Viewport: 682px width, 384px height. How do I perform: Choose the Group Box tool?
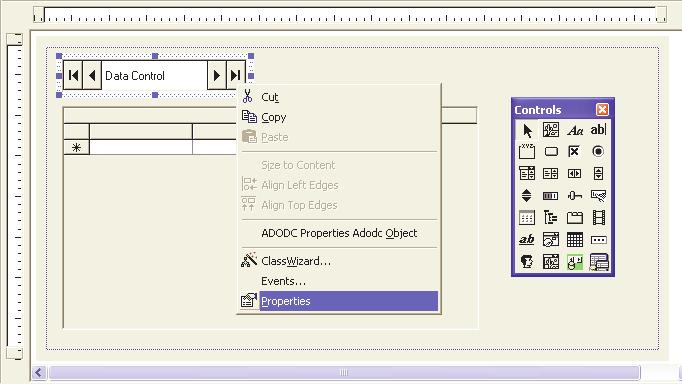coord(527,151)
